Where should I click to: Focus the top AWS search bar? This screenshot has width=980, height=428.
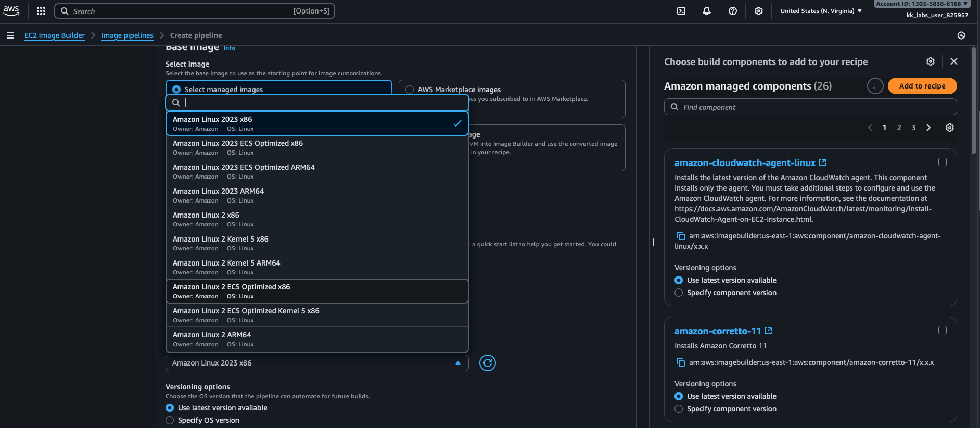(x=195, y=11)
